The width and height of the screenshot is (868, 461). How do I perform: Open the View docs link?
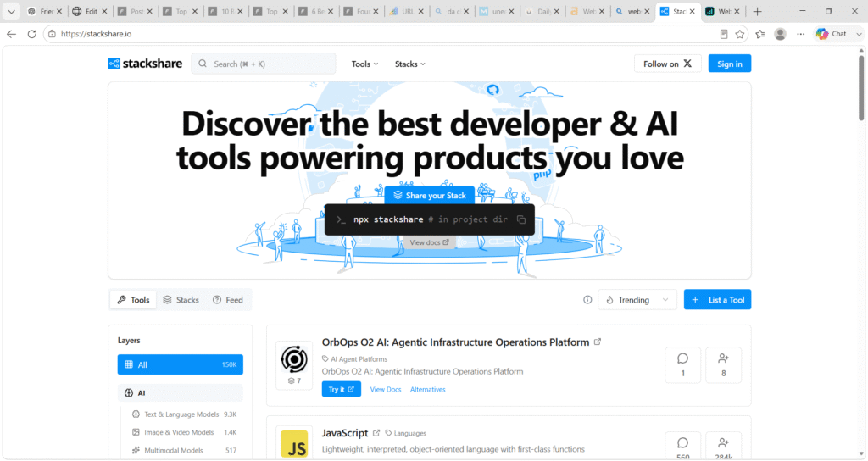[430, 242]
